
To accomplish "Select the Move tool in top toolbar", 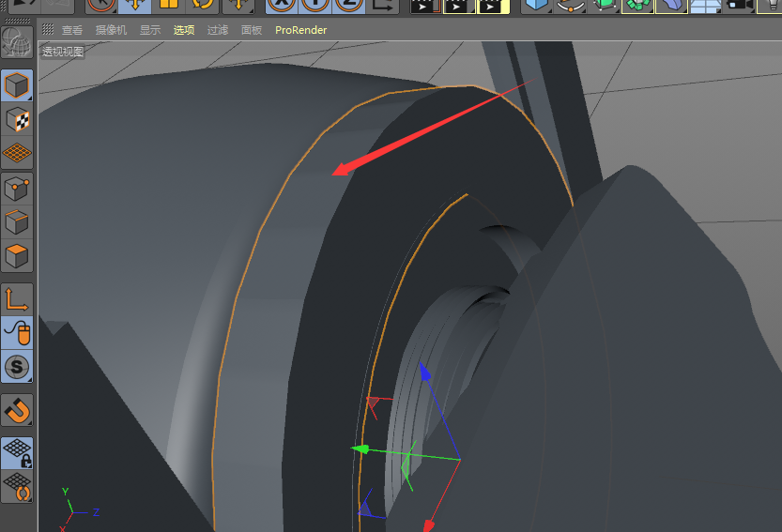I will pos(135,5).
